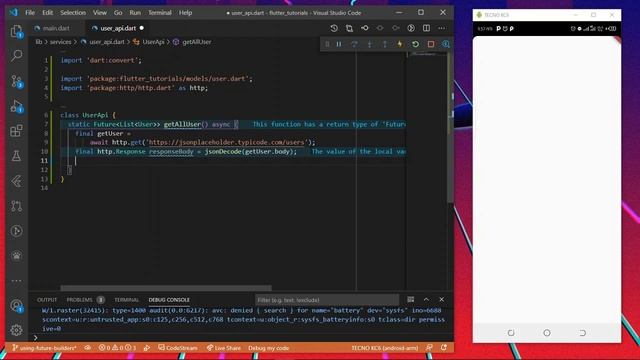Open the Search view in activity bar

(x=16, y=56)
